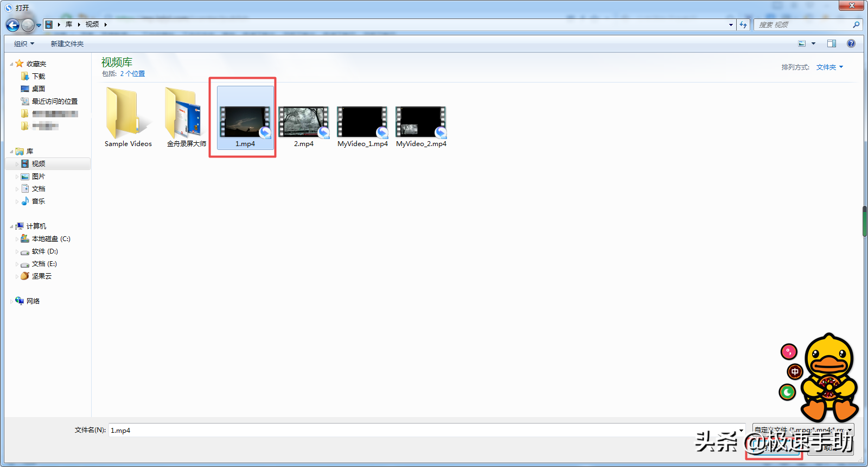Click the help question mark icon
Viewport: 868px width, 467px height.
pyautogui.click(x=851, y=43)
